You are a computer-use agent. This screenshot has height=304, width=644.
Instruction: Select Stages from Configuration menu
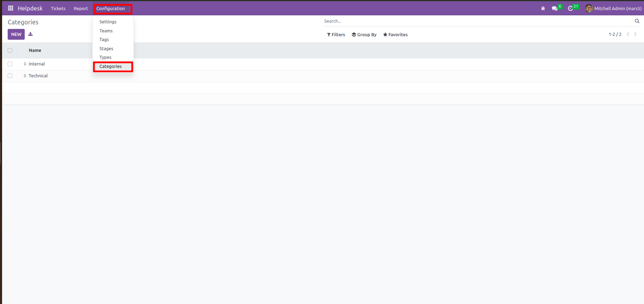(x=106, y=49)
